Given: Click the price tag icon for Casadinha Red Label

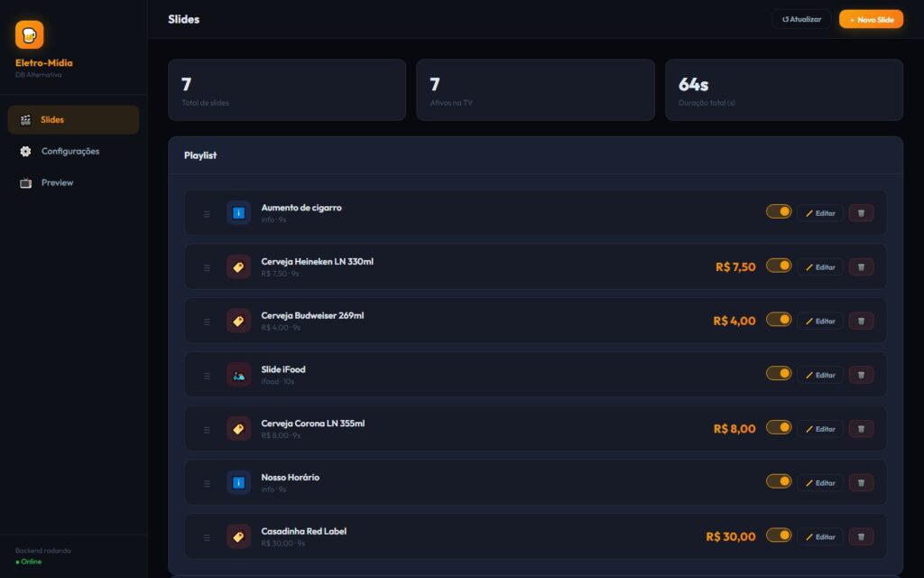Looking at the screenshot, I should [x=238, y=536].
